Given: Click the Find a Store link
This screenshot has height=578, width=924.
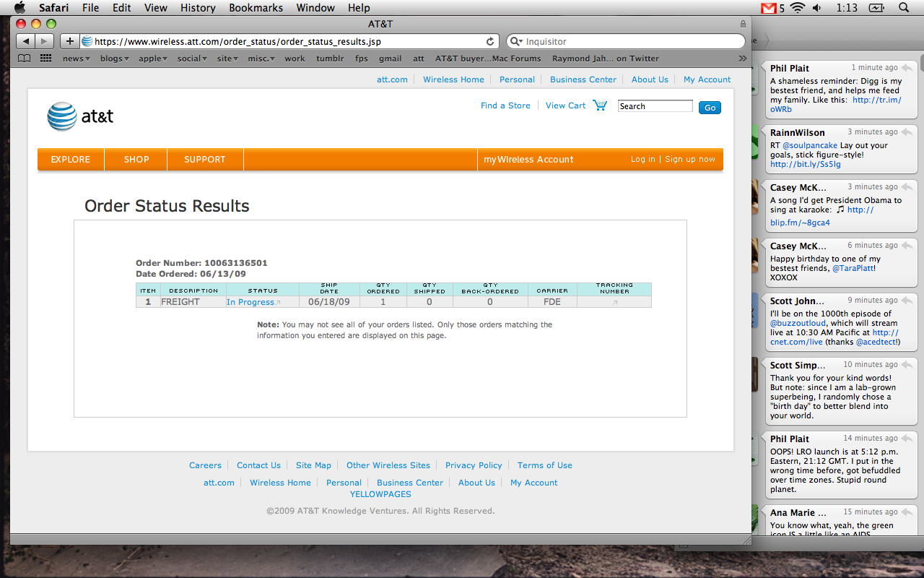Looking at the screenshot, I should click(x=505, y=105).
